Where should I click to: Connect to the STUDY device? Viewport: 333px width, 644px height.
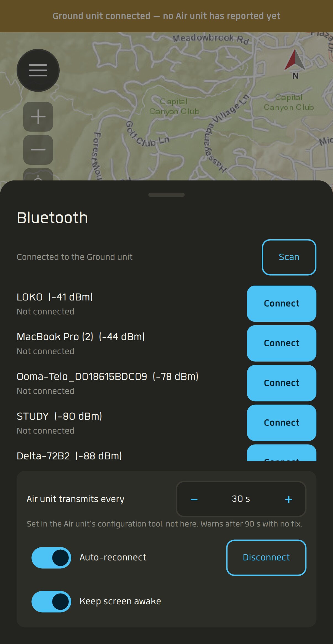281,423
